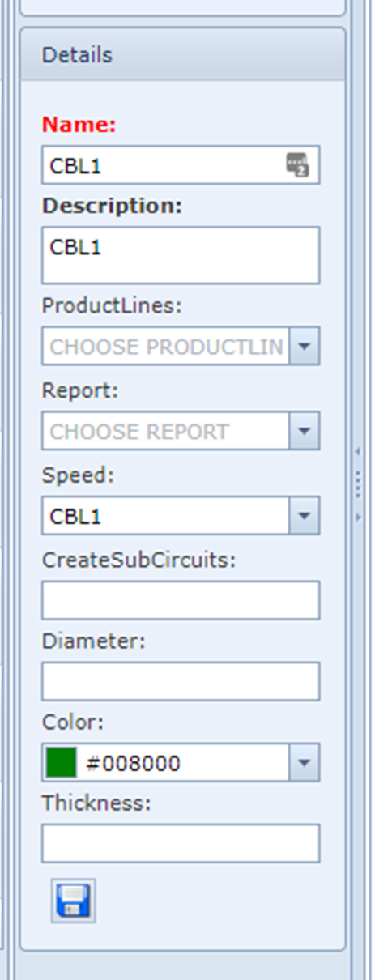
Task: Click the blue floppy disk save icon
Action: click(x=73, y=900)
